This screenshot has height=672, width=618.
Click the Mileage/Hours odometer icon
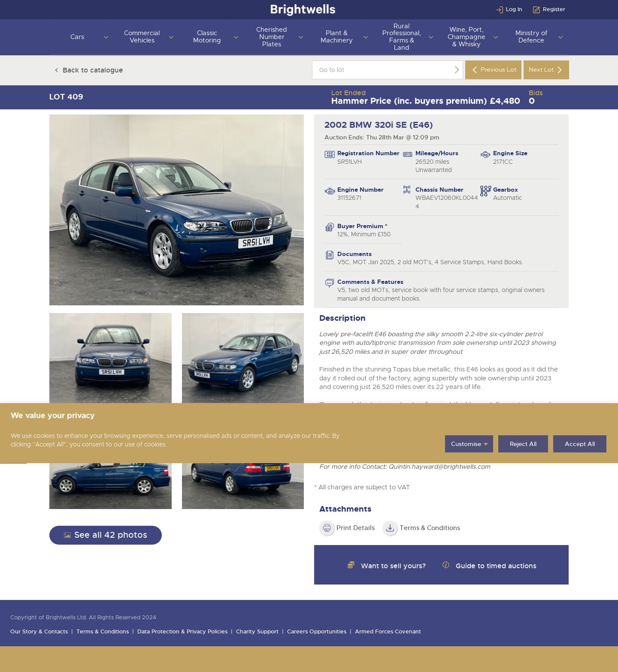408,155
